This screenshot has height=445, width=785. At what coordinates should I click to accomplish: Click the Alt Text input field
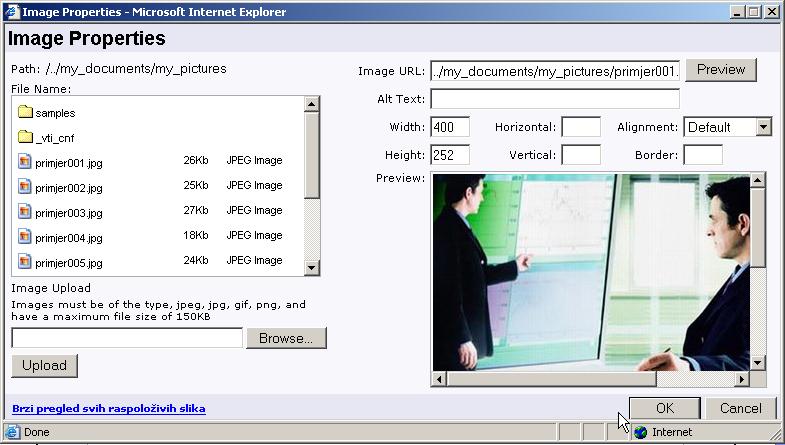click(555, 99)
